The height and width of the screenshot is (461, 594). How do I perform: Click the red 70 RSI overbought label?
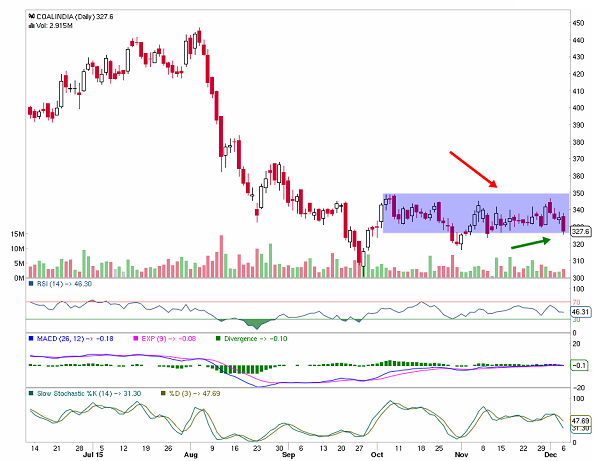point(577,302)
